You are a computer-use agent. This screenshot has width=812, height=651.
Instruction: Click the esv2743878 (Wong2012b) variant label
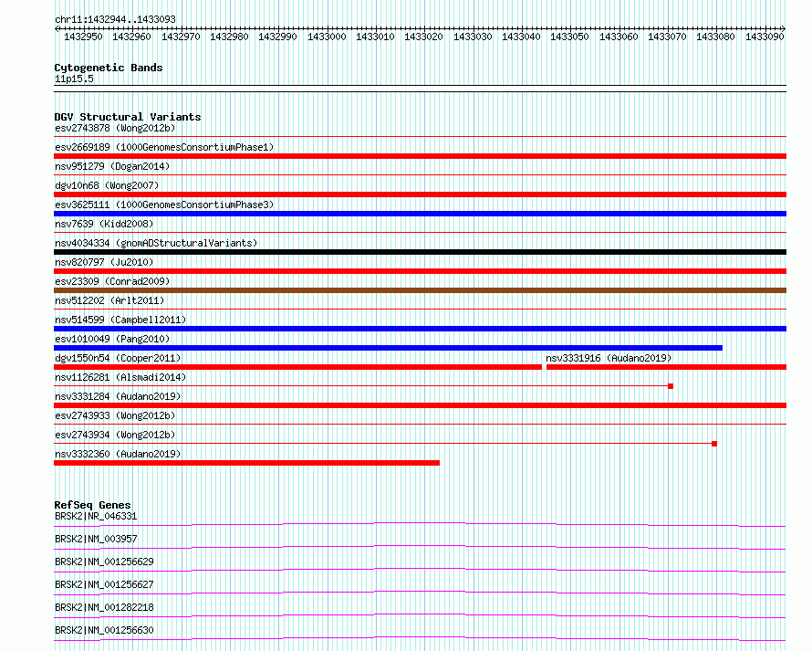[x=115, y=128]
